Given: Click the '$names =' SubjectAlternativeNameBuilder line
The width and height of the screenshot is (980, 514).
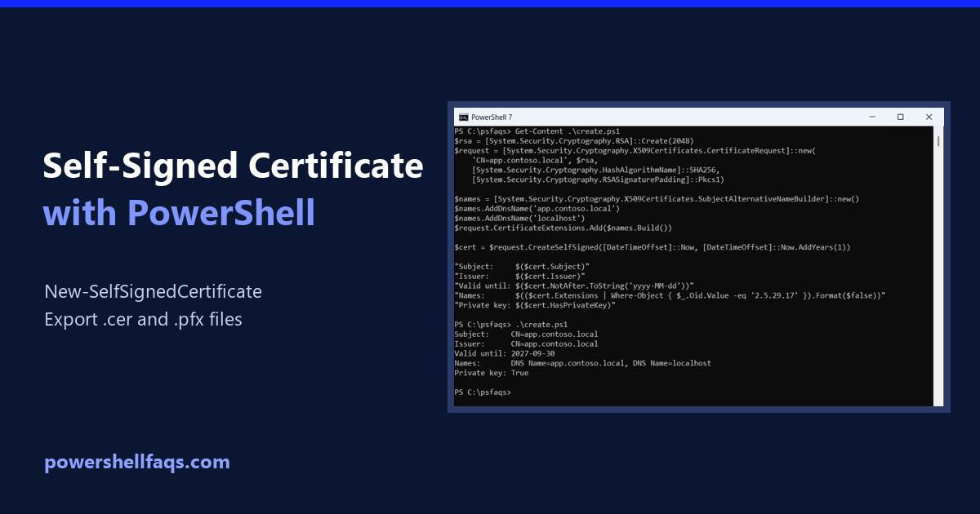Looking at the screenshot, I should pos(657,198).
